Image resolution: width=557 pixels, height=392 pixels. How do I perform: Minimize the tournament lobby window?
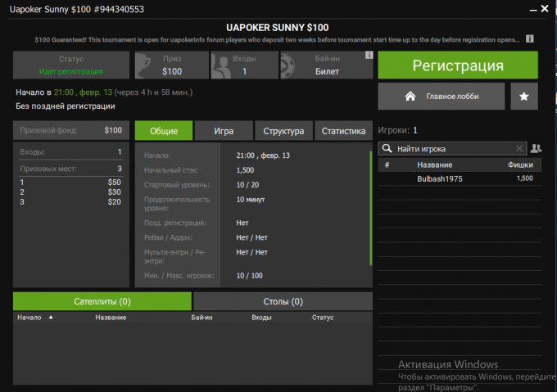click(x=533, y=9)
